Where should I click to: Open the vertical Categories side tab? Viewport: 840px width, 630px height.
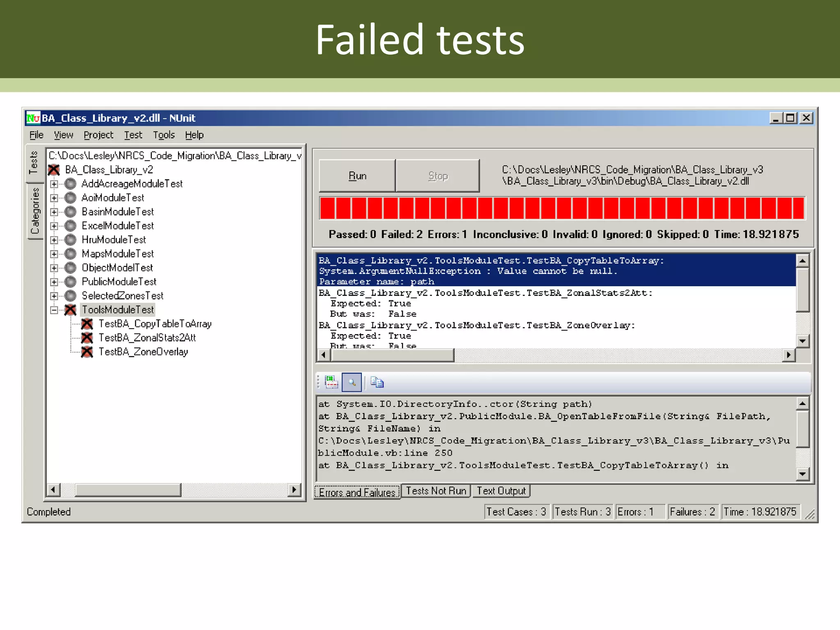click(35, 211)
